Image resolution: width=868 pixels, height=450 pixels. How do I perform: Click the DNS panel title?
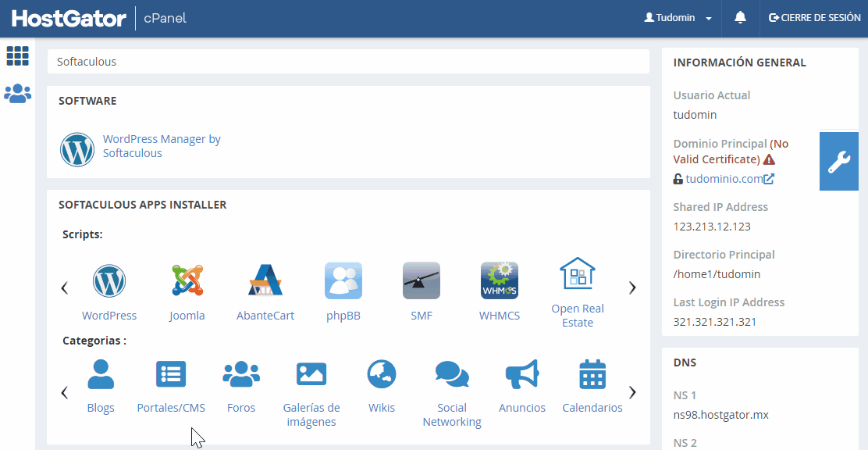[x=685, y=363]
